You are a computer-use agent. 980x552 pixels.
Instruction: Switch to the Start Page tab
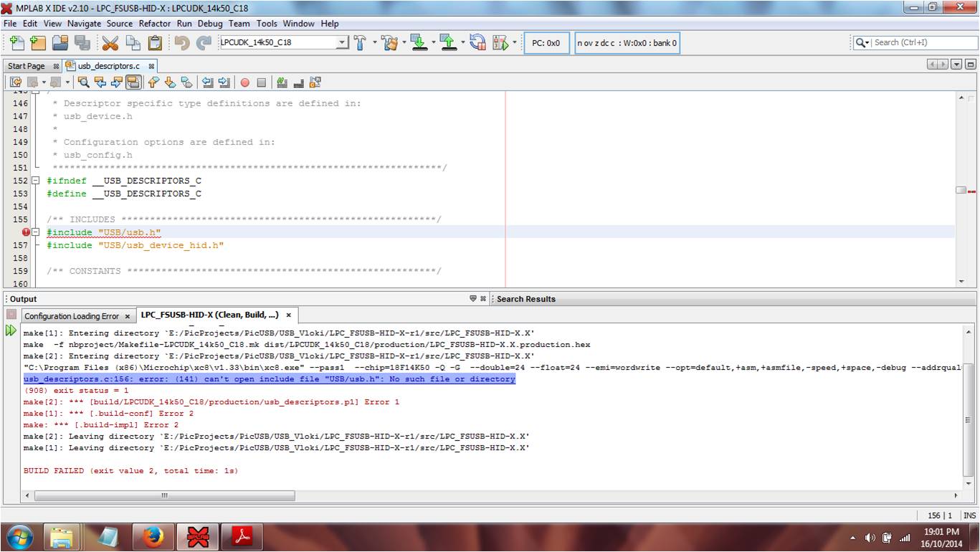click(x=27, y=66)
